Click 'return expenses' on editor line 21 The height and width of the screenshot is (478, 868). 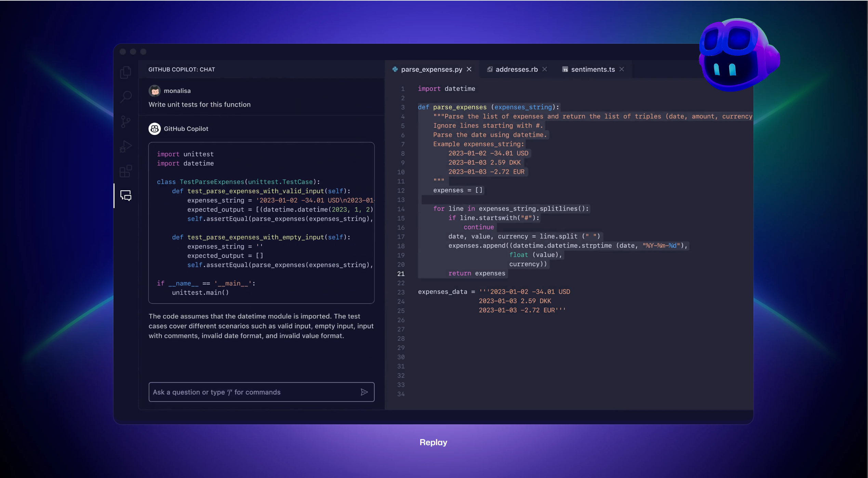[477, 273]
